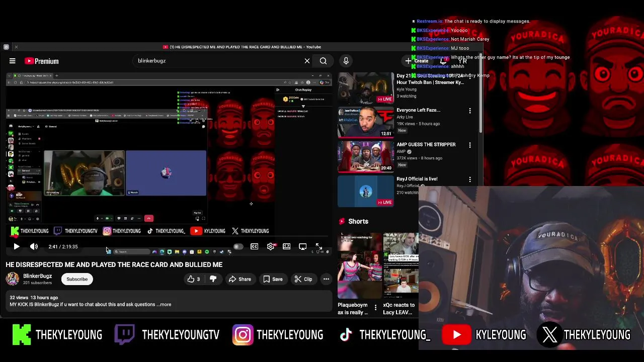Open AMP GUESS THE STRIPPER thumbnail

[x=366, y=157]
